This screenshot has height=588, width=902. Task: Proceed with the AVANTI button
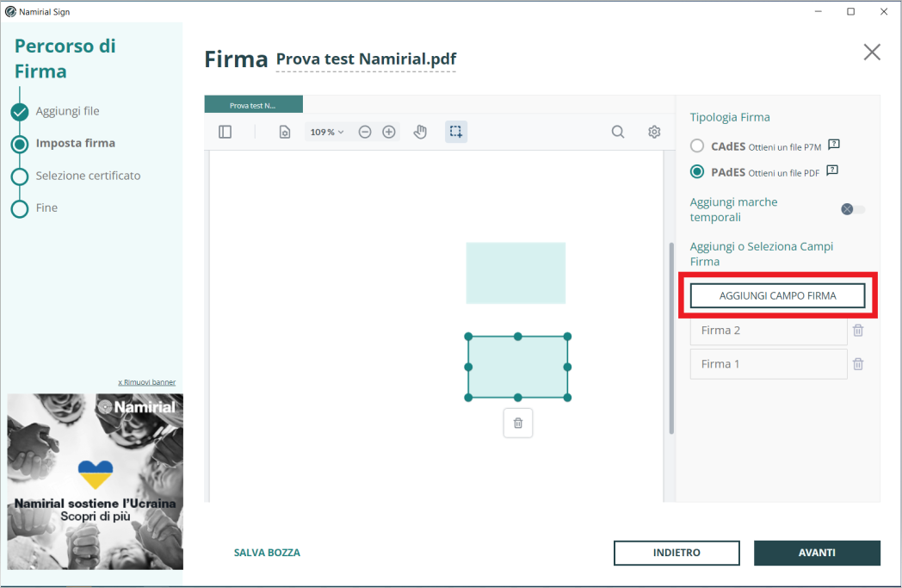pyautogui.click(x=817, y=553)
